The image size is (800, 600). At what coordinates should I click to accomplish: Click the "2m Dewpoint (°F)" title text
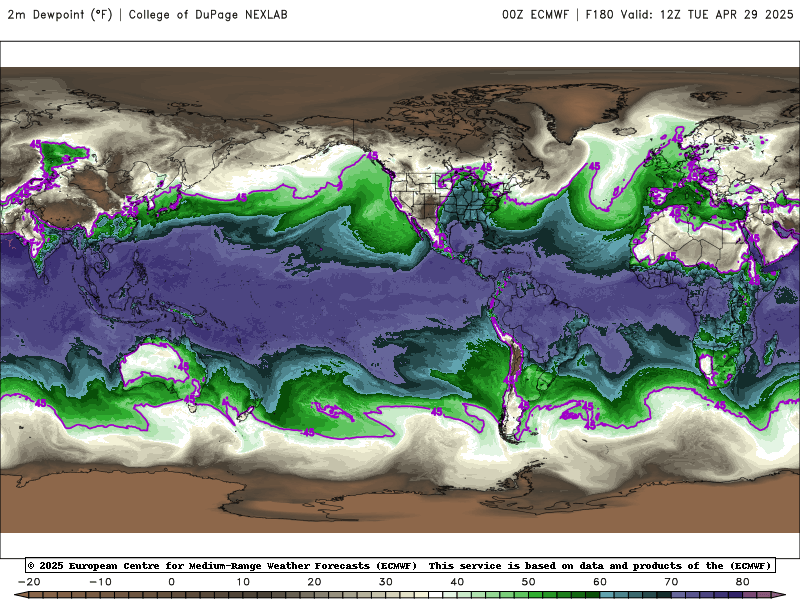[60, 14]
